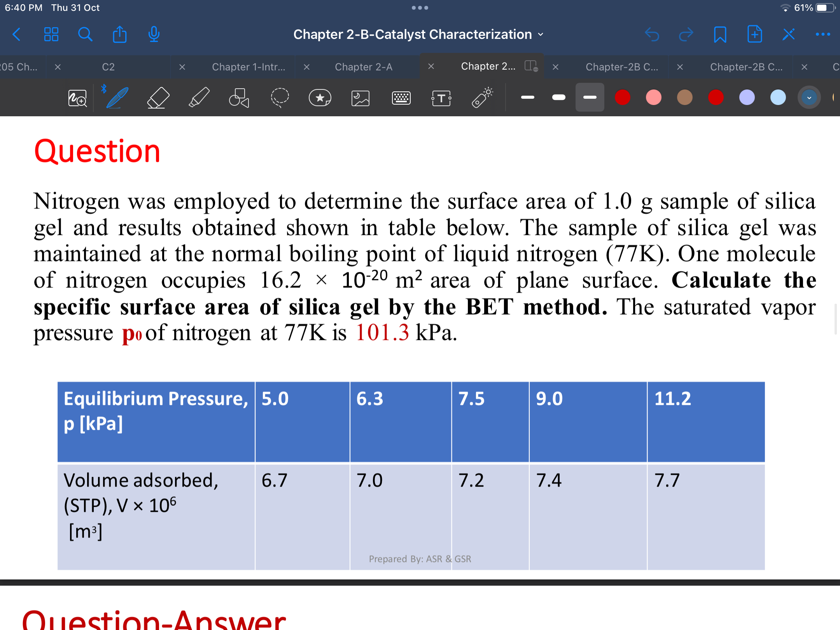Redo the last action
Screen dimensions: 840x630
tap(686, 35)
